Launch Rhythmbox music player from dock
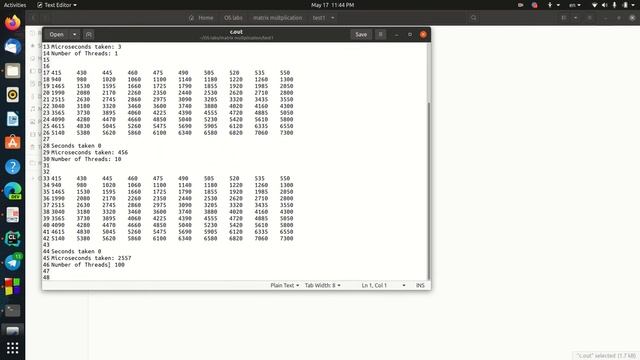Image resolution: width=640 pixels, height=360 pixels. click(x=13, y=95)
